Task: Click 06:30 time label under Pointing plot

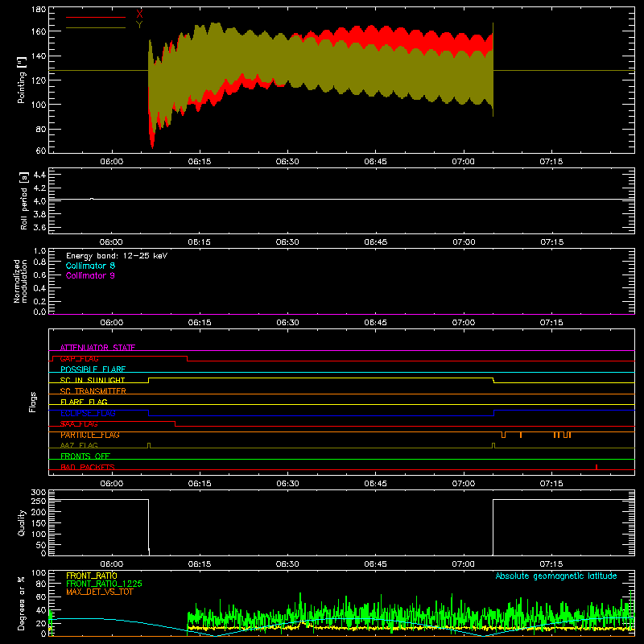Action: click(287, 162)
